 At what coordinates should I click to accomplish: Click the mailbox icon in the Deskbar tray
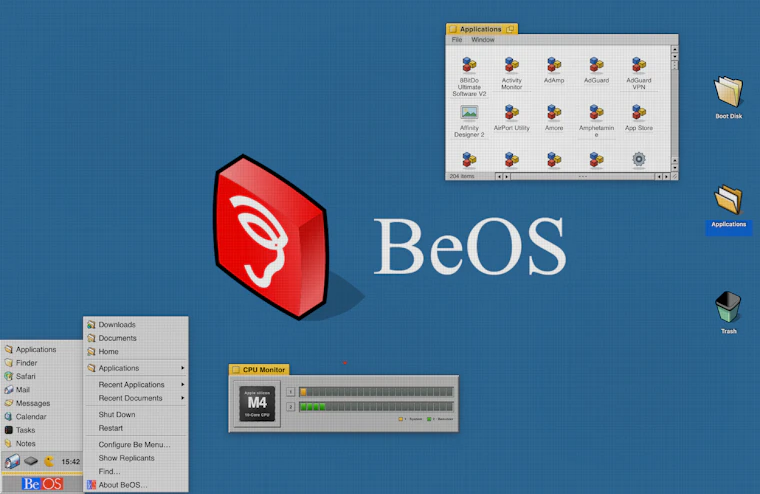[x=12, y=461]
